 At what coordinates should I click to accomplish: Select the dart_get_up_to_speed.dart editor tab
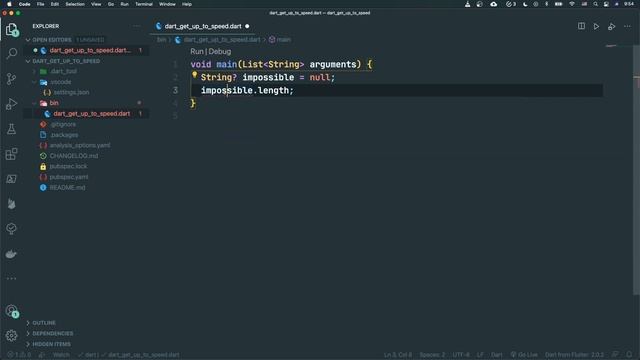click(x=203, y=26)
